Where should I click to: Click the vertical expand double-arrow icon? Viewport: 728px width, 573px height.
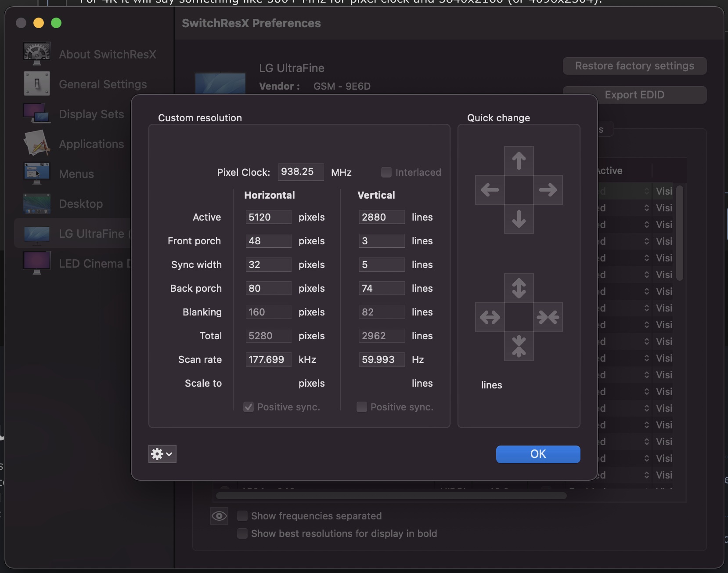click(x=519, y=288)
